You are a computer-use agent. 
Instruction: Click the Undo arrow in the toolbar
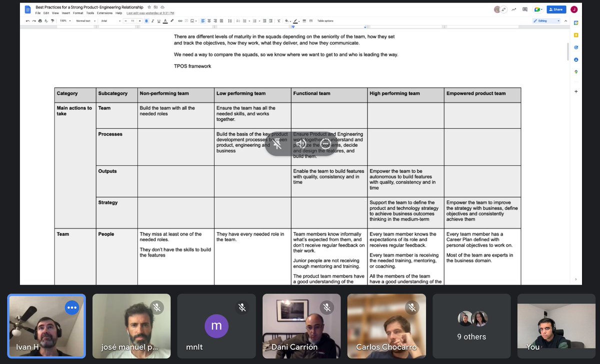27,21
